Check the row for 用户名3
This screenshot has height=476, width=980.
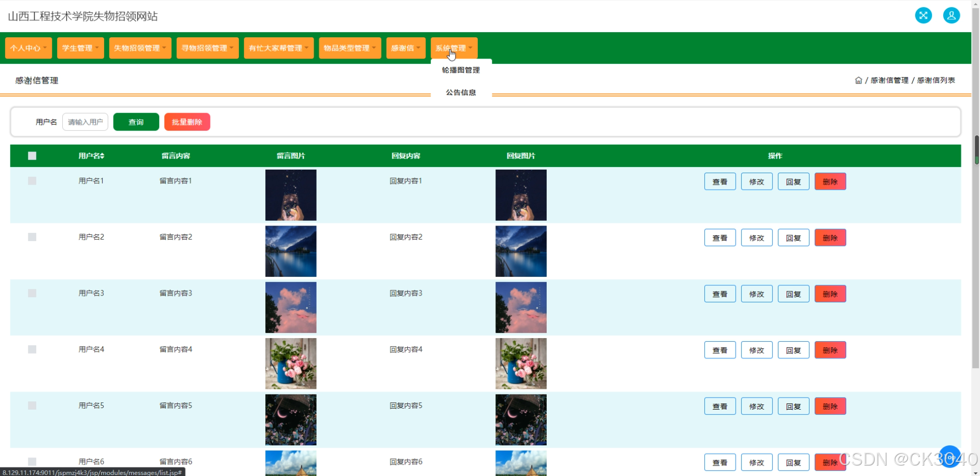click(x=32, y=293)
